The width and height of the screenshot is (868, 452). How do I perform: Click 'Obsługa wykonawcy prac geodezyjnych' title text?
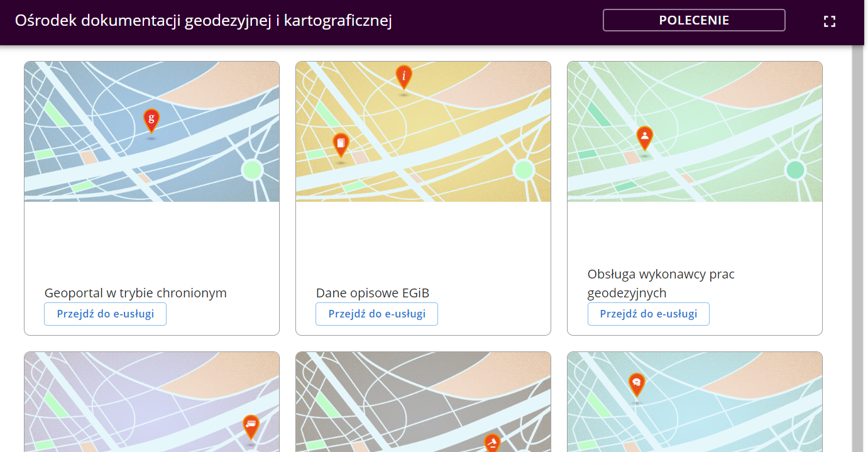point(661,284)
